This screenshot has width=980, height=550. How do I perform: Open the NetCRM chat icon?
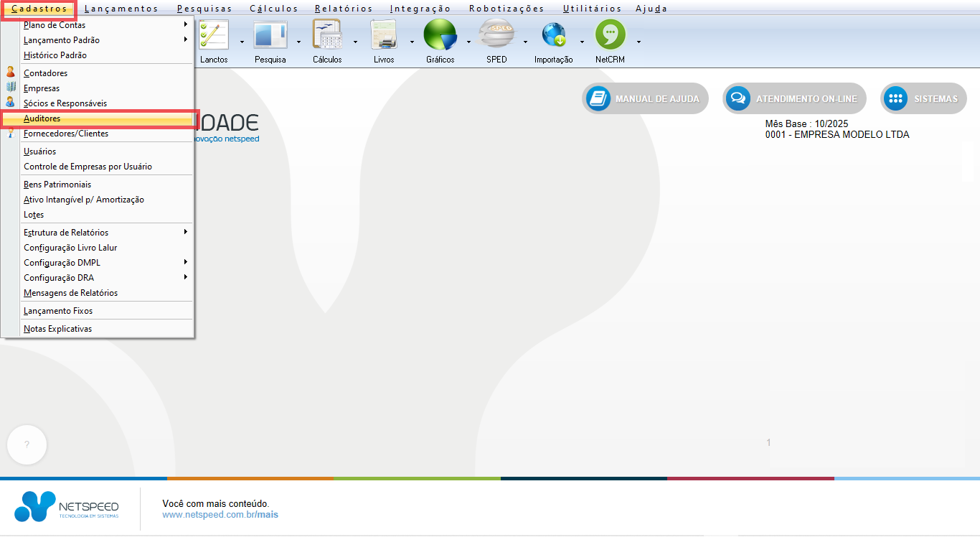610,35
